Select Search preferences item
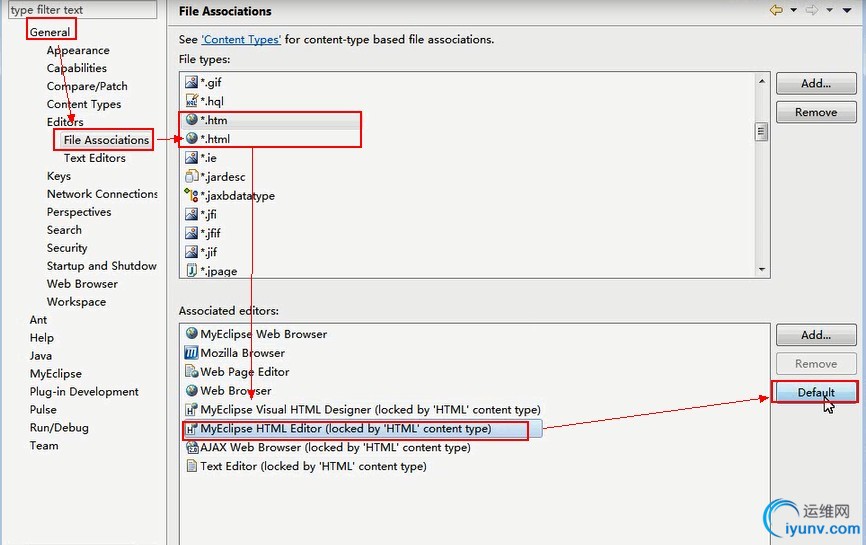This screenshot has height=545, width=866. tap(64, 230)
